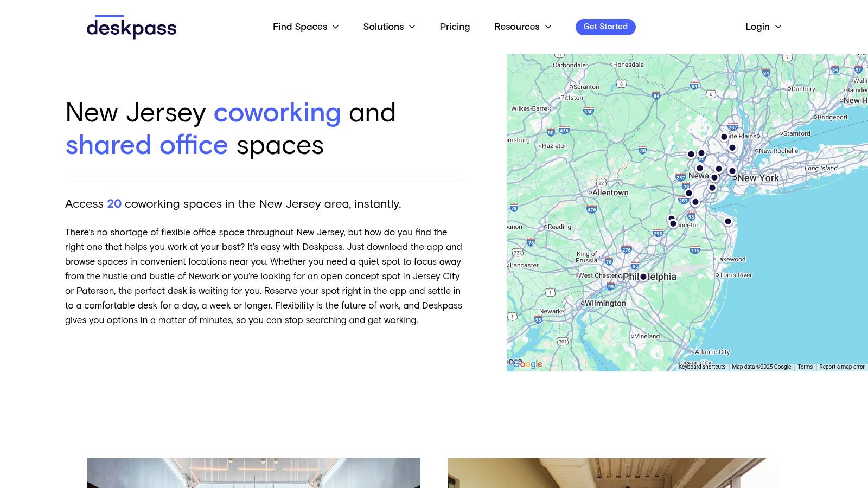Expand the Find Spaces dropdown
This screenshot has height=488, width=868.
click(x=305, y=27)
